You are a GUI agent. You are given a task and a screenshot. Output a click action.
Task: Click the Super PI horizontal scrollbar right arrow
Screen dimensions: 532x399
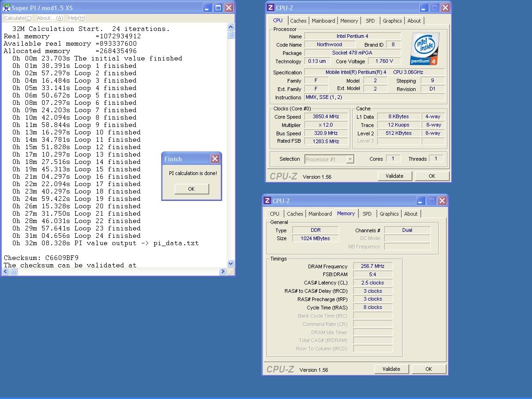223,272
